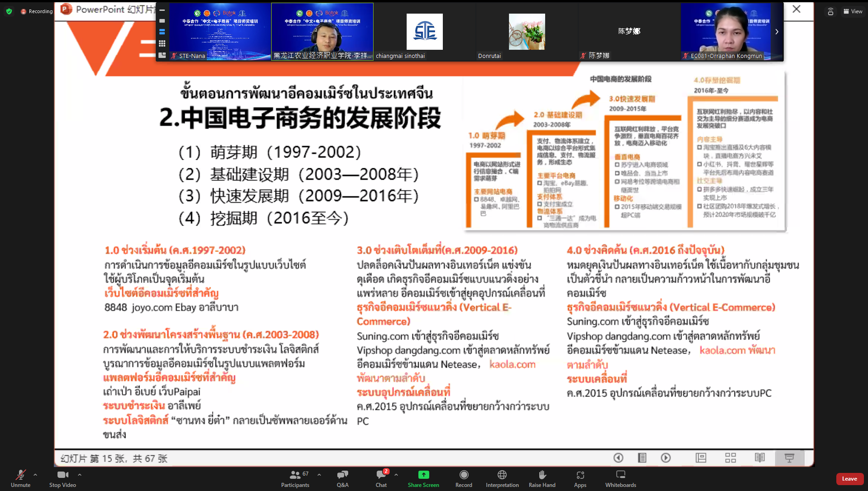868x491 pixels.
Task: Click the PowerPoint app icon in title
Action: [x=66, y=9]
